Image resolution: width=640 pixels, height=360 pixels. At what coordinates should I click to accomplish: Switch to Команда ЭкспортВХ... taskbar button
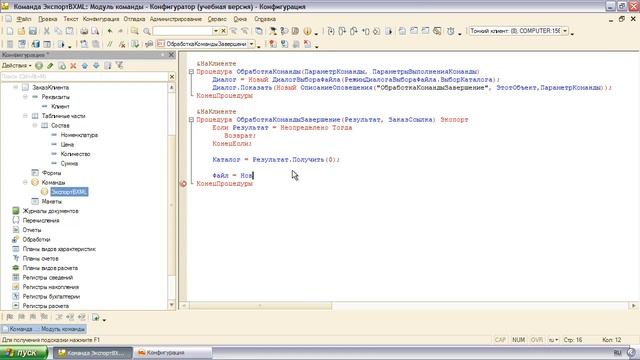(x=93, y=353)
